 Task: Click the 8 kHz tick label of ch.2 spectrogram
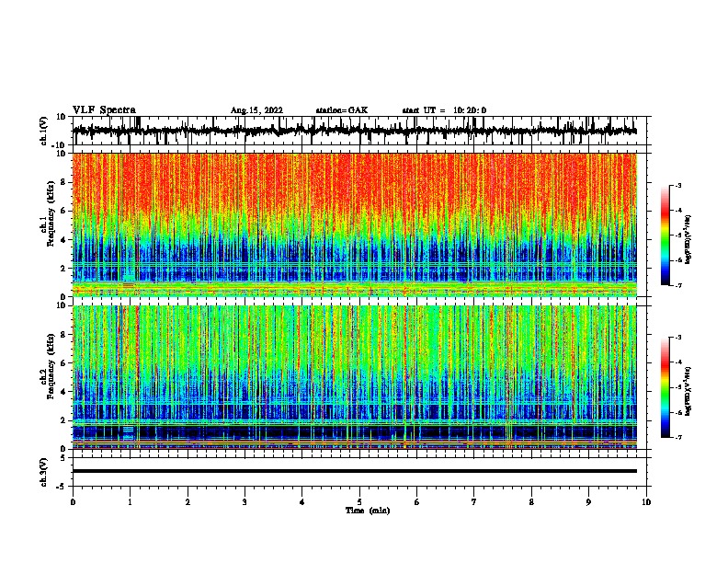point(63,335)
